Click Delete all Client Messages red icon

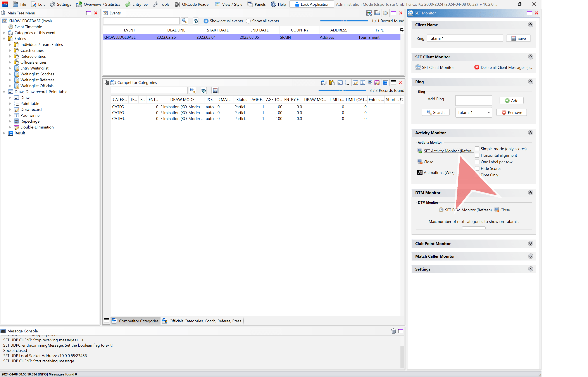[x=476, y=67]
